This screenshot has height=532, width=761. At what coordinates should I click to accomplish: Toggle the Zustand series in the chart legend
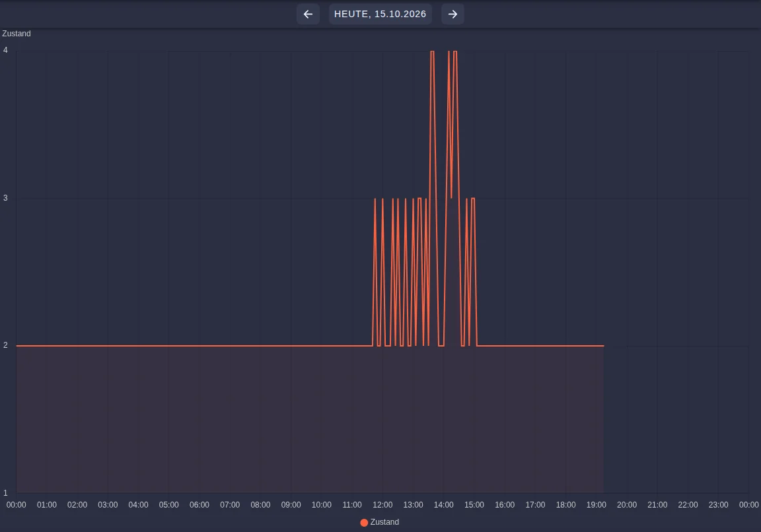coord(380,522)
